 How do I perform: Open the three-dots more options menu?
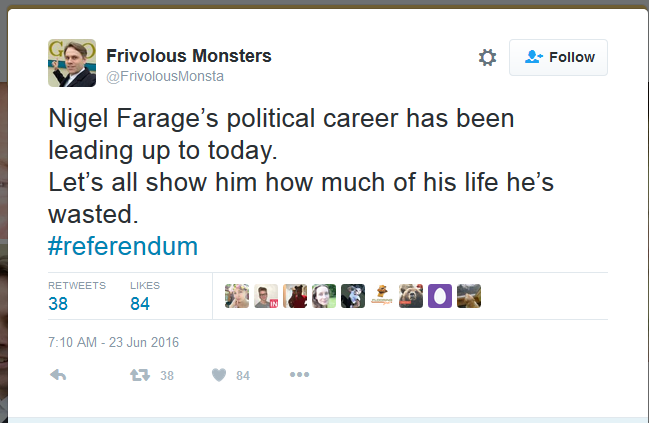pos(299,375)
